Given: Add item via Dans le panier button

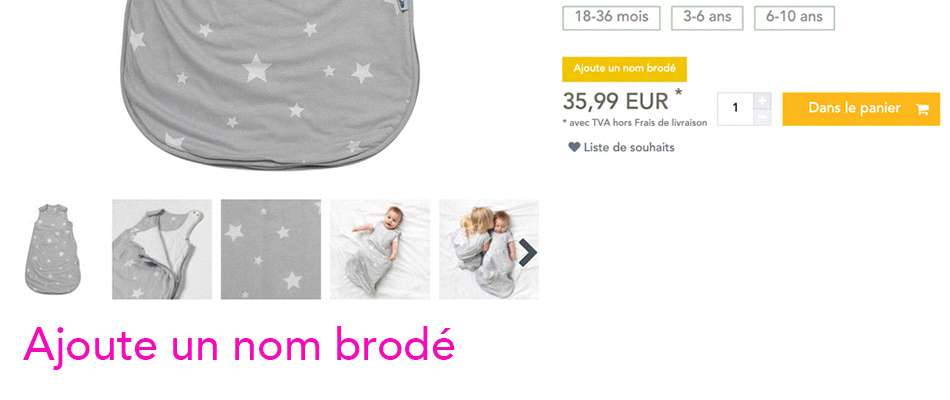Looking at the screenshot, I should pyautogui.click(x=861, y=109).
